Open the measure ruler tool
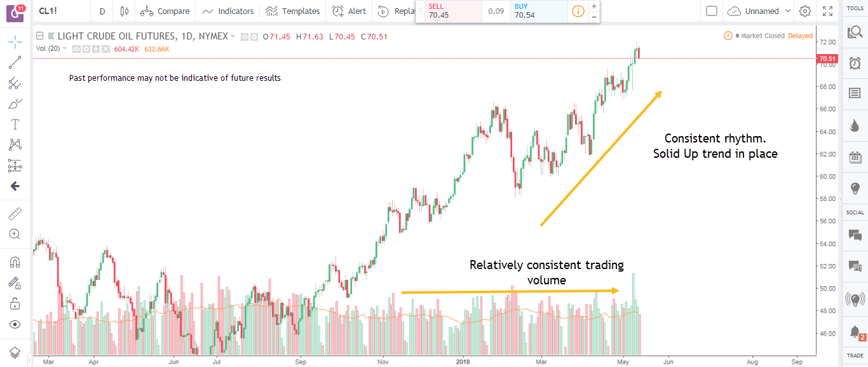 pos(15,214)
